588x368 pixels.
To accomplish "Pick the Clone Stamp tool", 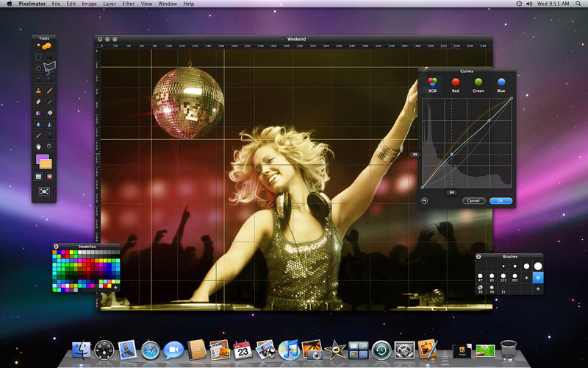I will click(x=39, y=90).
